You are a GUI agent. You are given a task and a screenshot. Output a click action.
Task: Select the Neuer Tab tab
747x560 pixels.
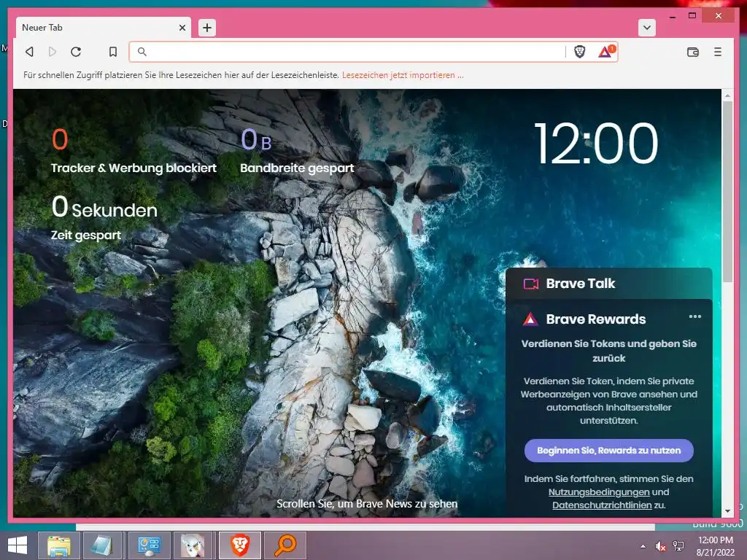tap(104, 28)
